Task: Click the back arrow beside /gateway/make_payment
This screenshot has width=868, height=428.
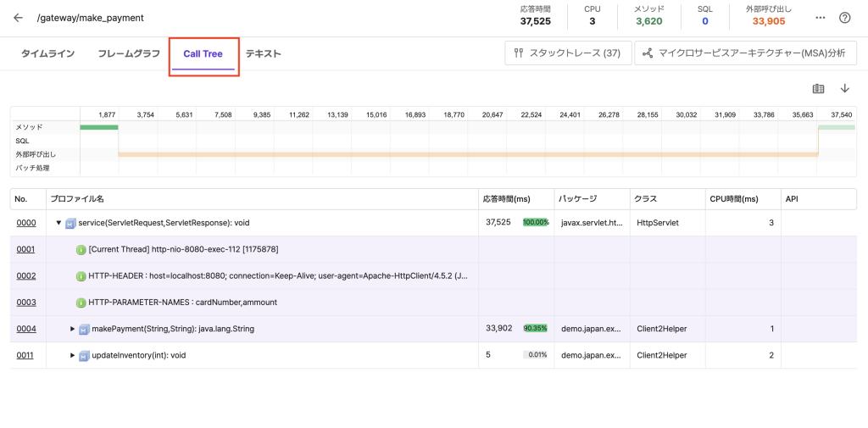Action: (19, 18)
